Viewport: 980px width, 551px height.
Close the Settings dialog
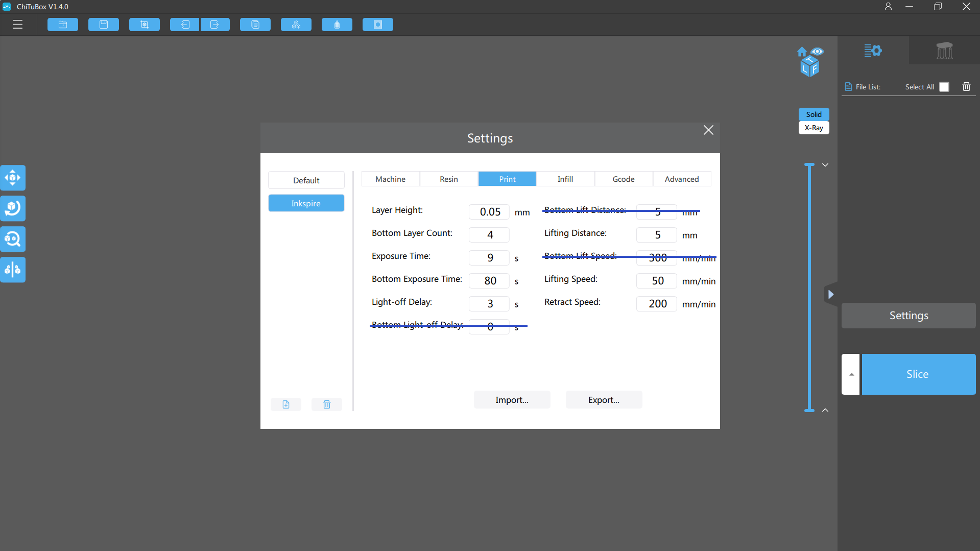pos(708,130)
